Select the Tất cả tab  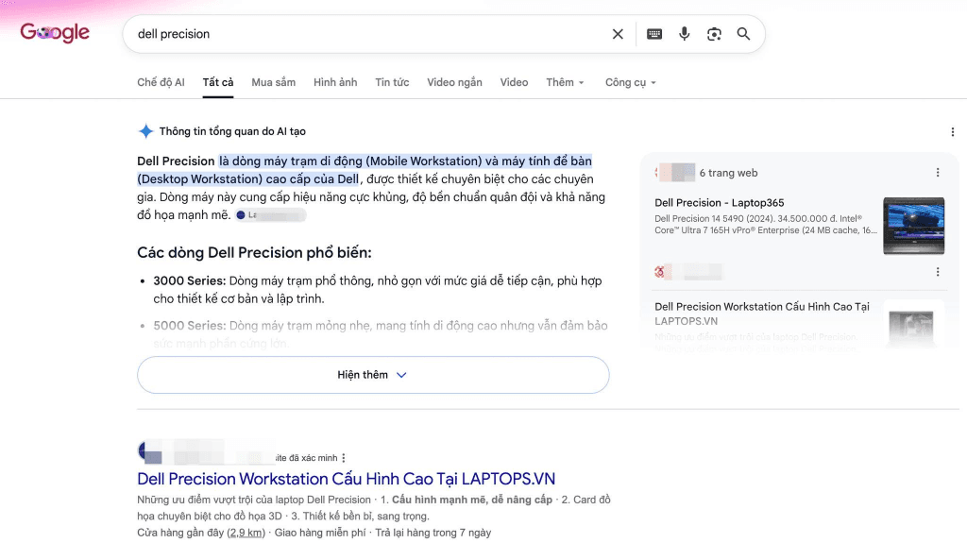[218, 82]
